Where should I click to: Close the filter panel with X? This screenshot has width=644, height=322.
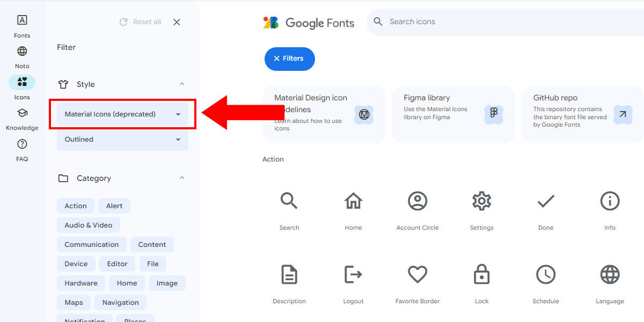coord(177,22)
